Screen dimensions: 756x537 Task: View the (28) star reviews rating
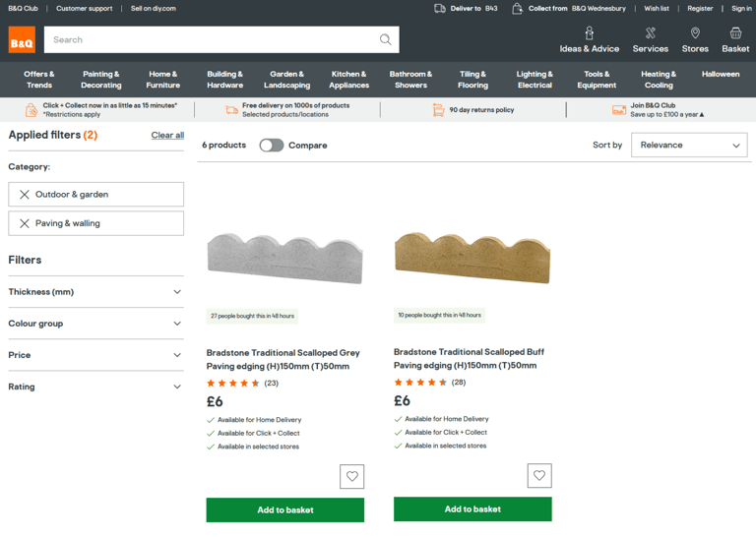point(429,383)
